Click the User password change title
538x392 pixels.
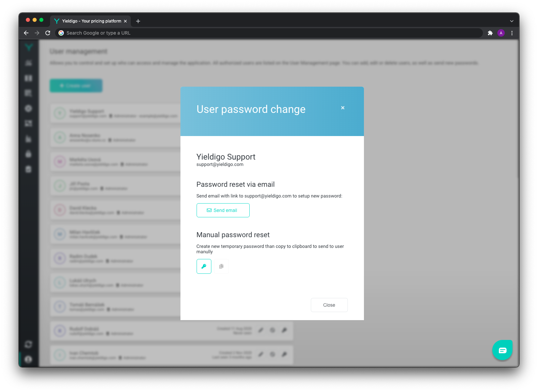tap(251, 109)
